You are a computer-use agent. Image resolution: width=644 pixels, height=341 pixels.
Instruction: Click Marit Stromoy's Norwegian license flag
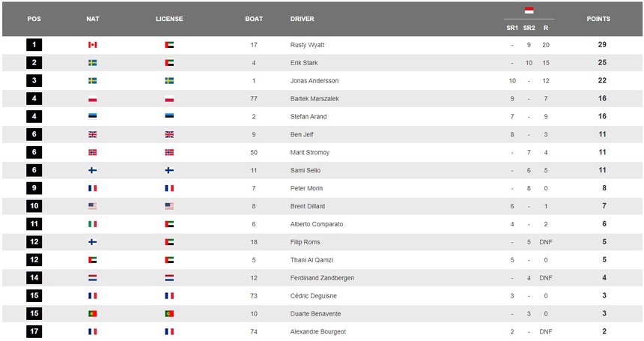169,152
